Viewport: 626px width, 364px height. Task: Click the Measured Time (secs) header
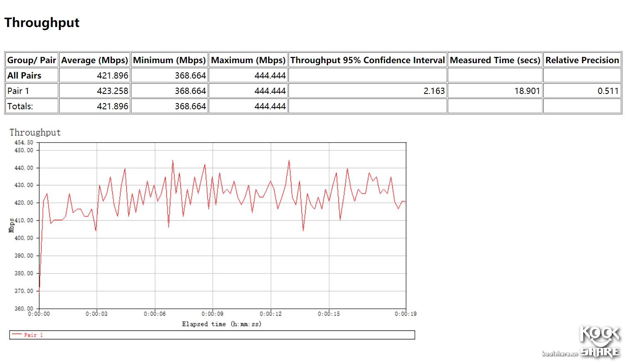pyautogui.click(x=495, y=60)
